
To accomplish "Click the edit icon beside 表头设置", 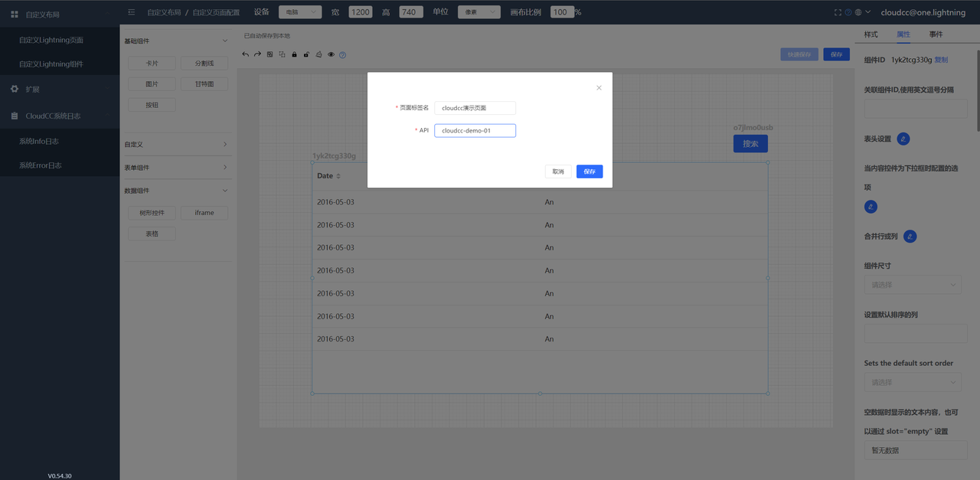I will pyautogui.click(x=903, y=139).
